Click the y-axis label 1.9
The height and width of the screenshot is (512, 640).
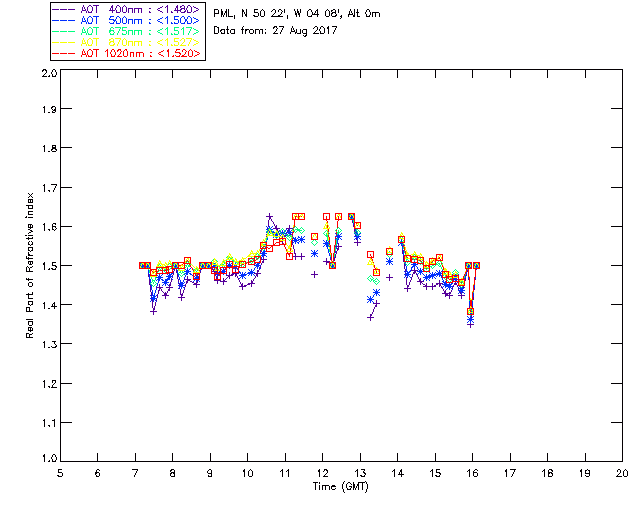(49, 109)
